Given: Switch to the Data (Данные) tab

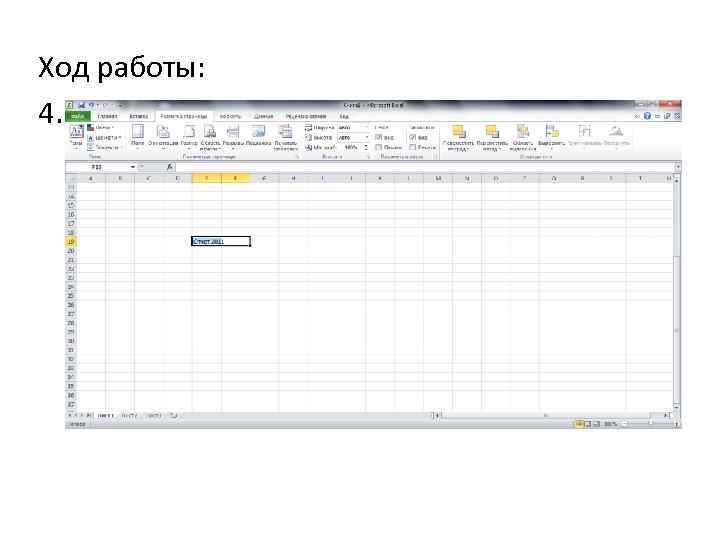Looking at the screenshot, I should tap(264, 116).
